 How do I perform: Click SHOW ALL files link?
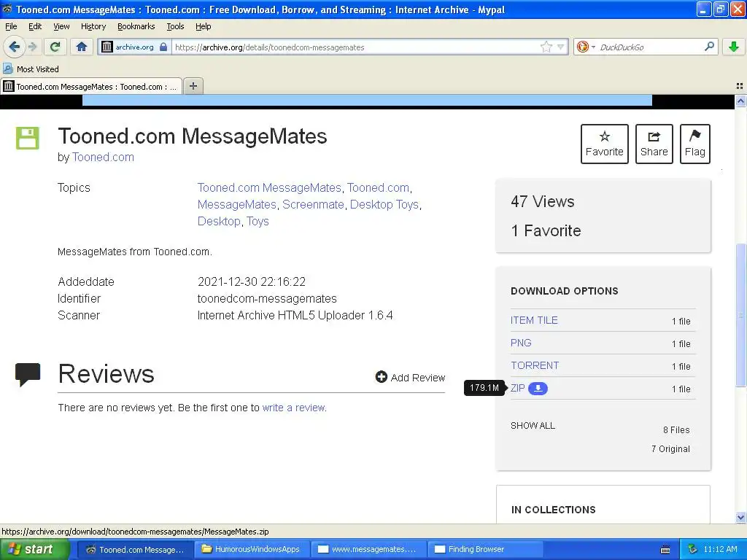(x=533, y=426)
